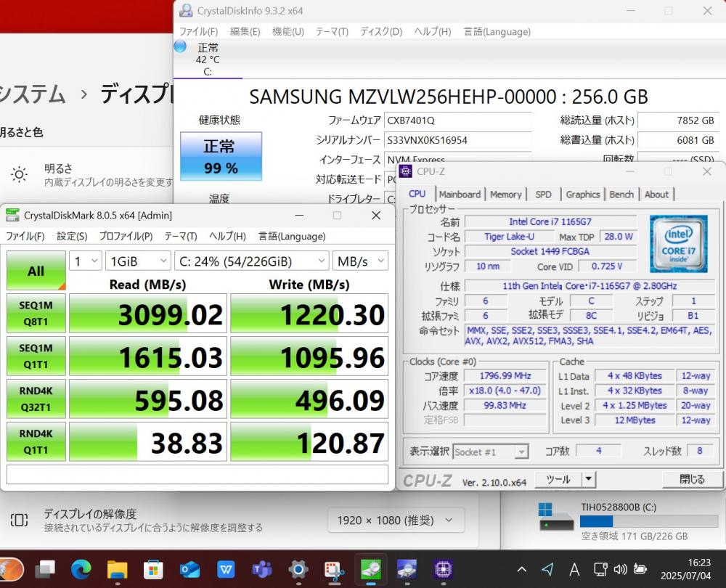Switch to the Memory tab in CPU-Z
Screen dimensions: 726x588
coord(505,195)
